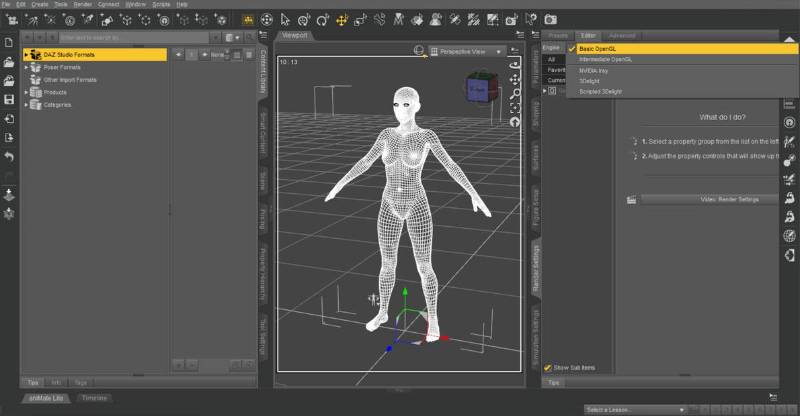Open the Select a Lesson dropdown
The height and width of the screenshot is (416, 800).
pos(635,410)
